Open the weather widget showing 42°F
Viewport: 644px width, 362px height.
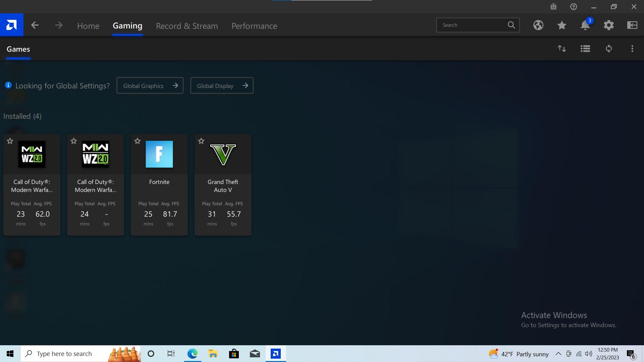click(519, 354)
